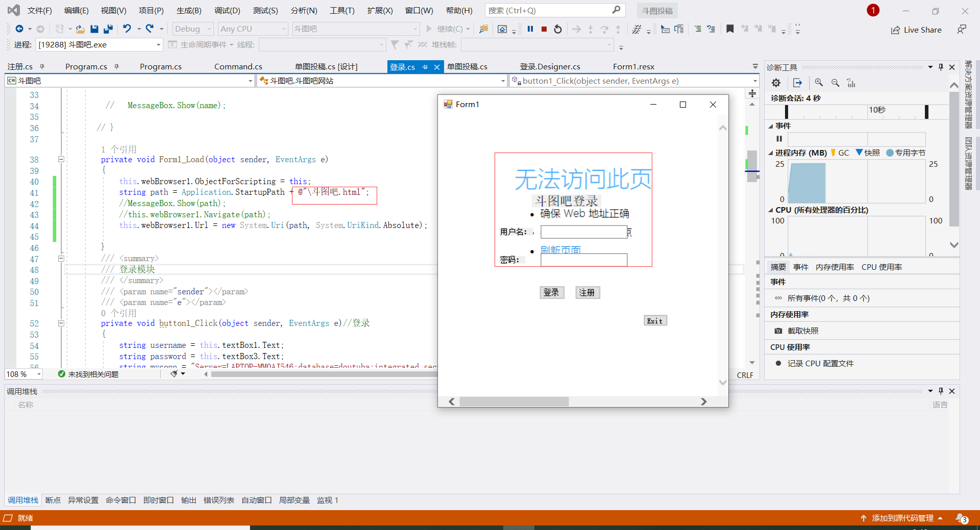Toggle auto-hide pin on the Diagnostic Tools panel
The width and height of the screenshot is (980, 530).
click(941, 67)
